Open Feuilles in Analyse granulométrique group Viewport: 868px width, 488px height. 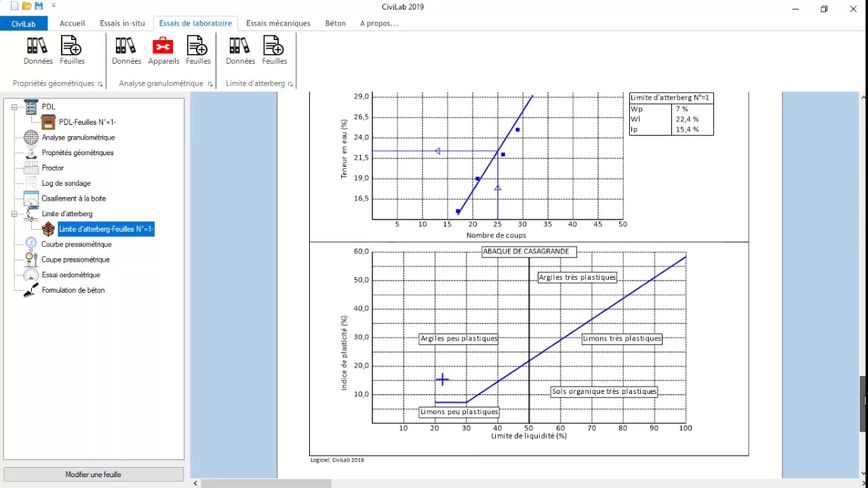198,51
